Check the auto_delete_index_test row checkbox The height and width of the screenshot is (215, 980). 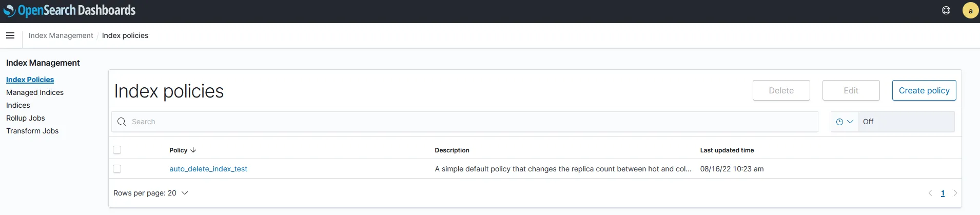[117, 169]
